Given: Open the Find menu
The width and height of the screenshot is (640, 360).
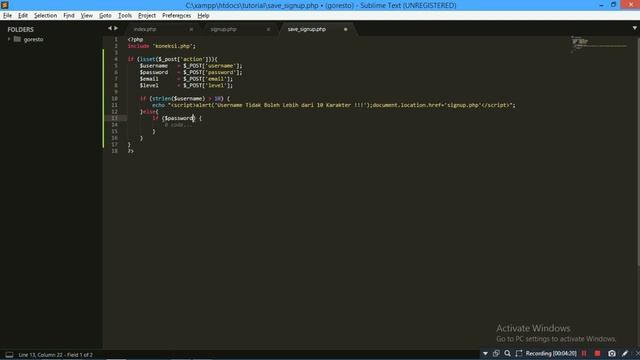Looking at the screenshot, I should pyautogui.click(x=69, y=16).
